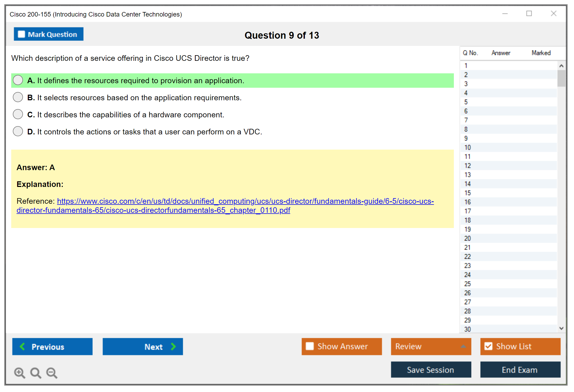The image size is (574, 392).
Task: Check the Mark Question checkbox
Action: click(x=21, y=34)
